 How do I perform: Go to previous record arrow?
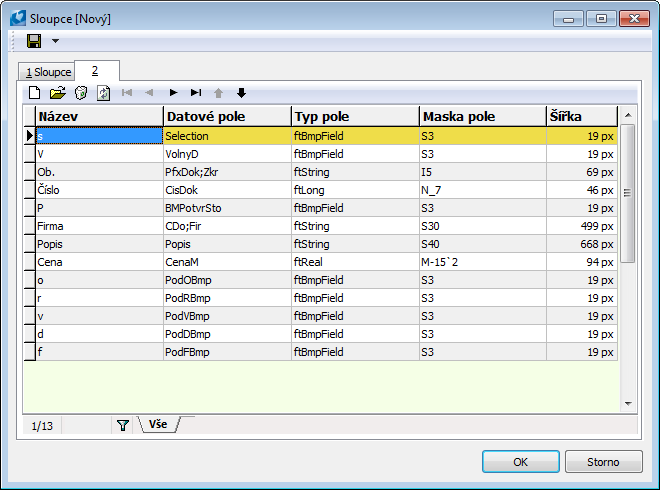tap(149, 93)
